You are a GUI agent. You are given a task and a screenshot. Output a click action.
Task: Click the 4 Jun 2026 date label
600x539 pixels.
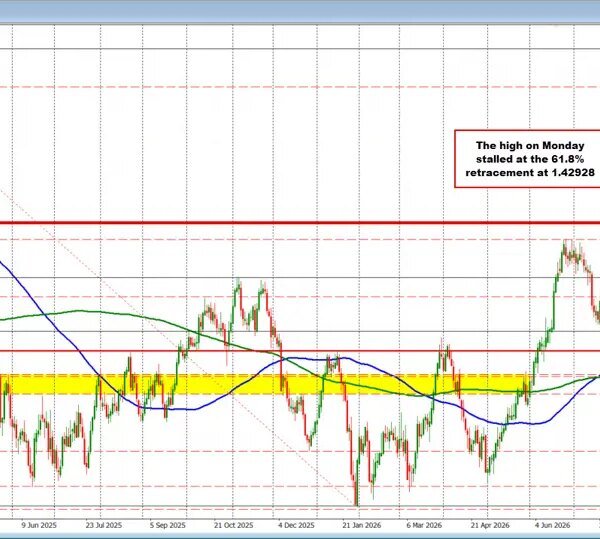[553, 525]
